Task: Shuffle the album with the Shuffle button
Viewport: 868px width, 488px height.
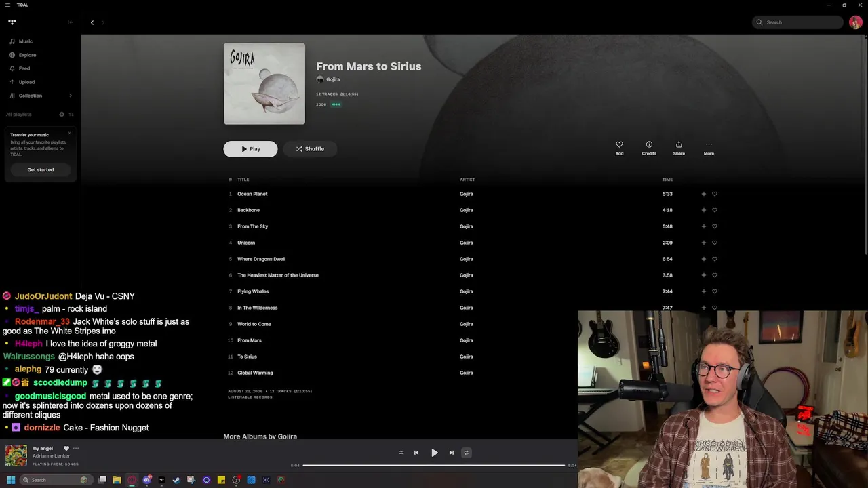Action: 310,149
